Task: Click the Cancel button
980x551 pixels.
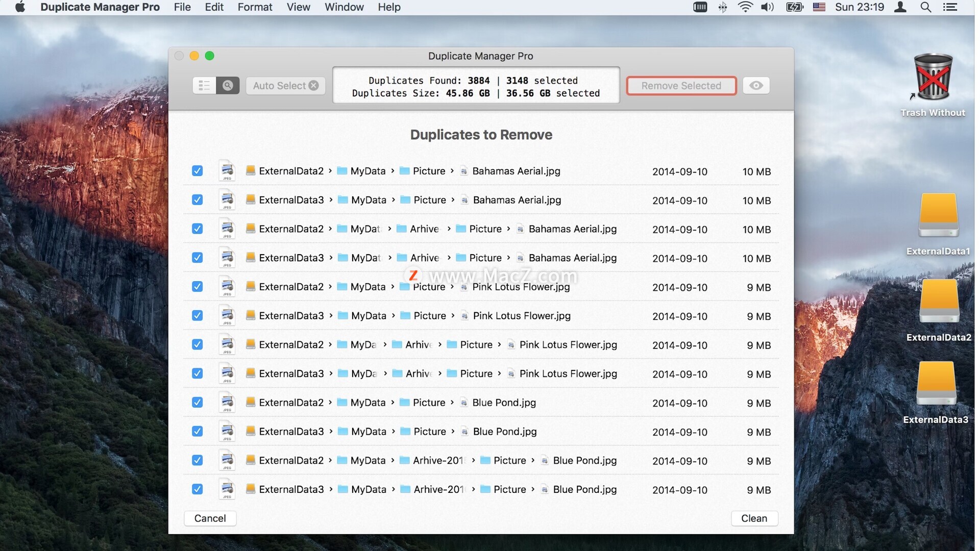Action: click(210, 518)
